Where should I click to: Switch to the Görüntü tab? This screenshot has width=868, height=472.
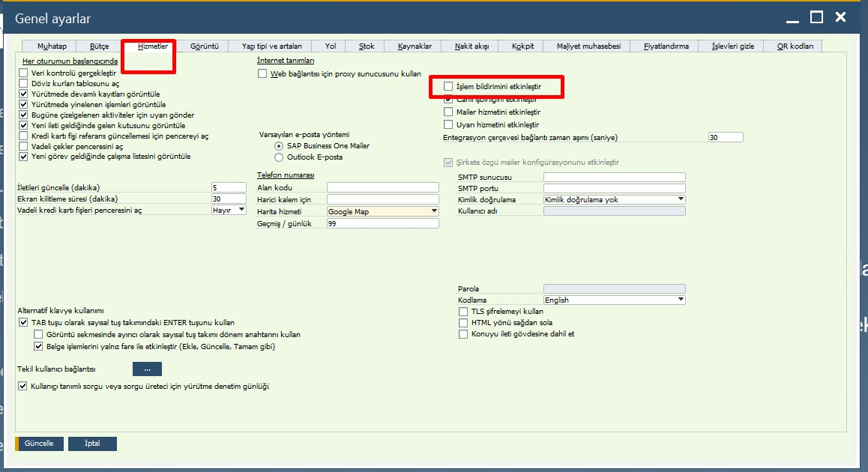[x=204, y=46]
